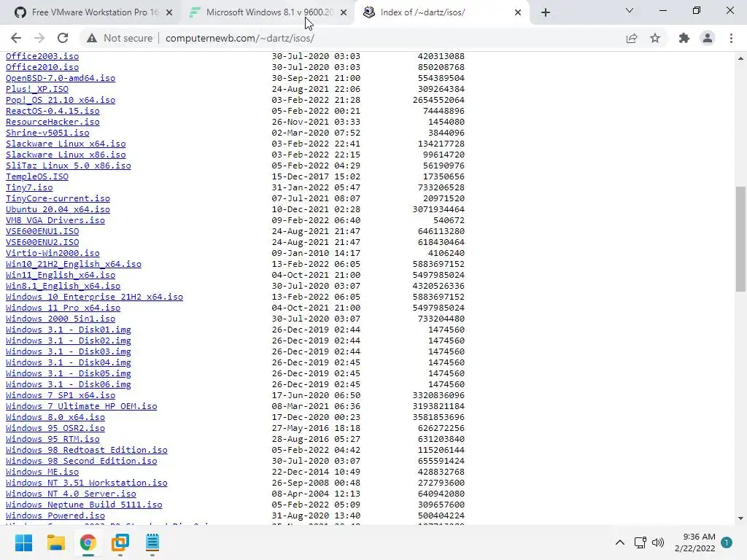Screen dimensions: 747x560
Task: Click the OpenBSD-7.0-amd64.iso link
Action: tap(61, 78)
